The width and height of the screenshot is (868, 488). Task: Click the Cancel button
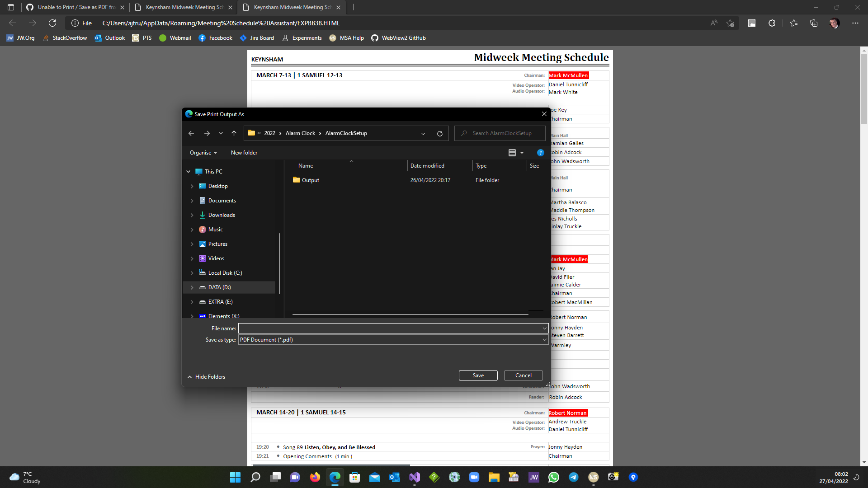click(523, 375)
